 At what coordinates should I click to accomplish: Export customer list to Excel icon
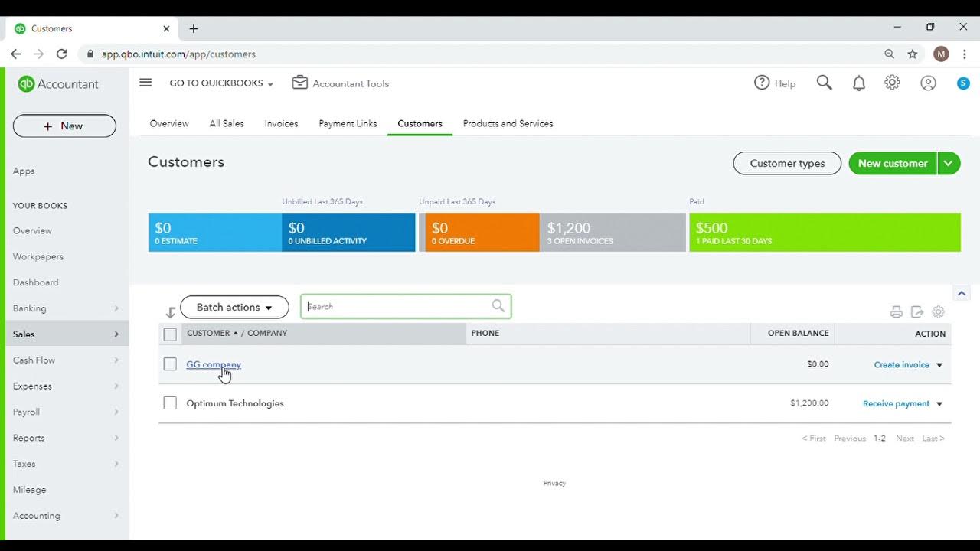click(x=917, y=312)
